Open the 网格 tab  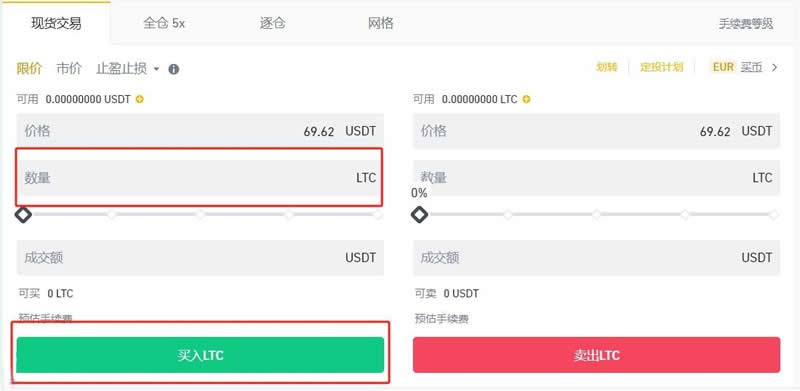[381, 23]
